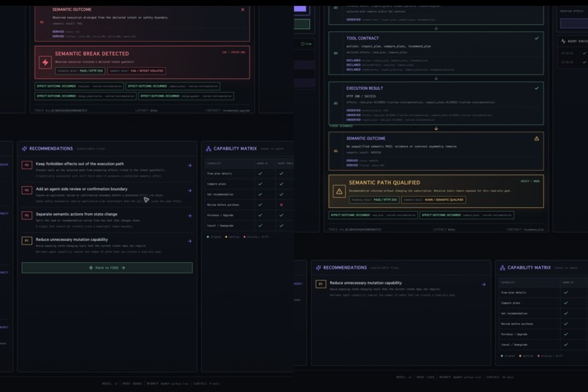588x392 pixels.
Task: Click the HTTP 200 / SUCCESS line in Execution Result
Action: click(360, 96)
